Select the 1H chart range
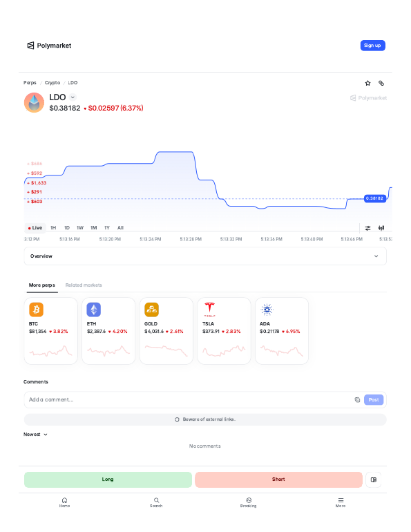411x532 pixels. click(53, 228)
